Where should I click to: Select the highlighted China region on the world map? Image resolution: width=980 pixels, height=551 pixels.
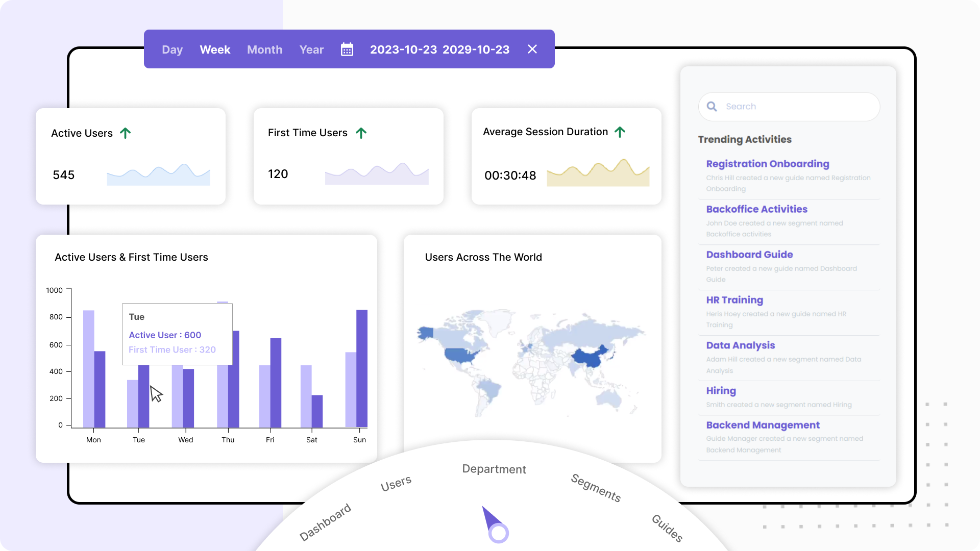[x=590, y=357]
